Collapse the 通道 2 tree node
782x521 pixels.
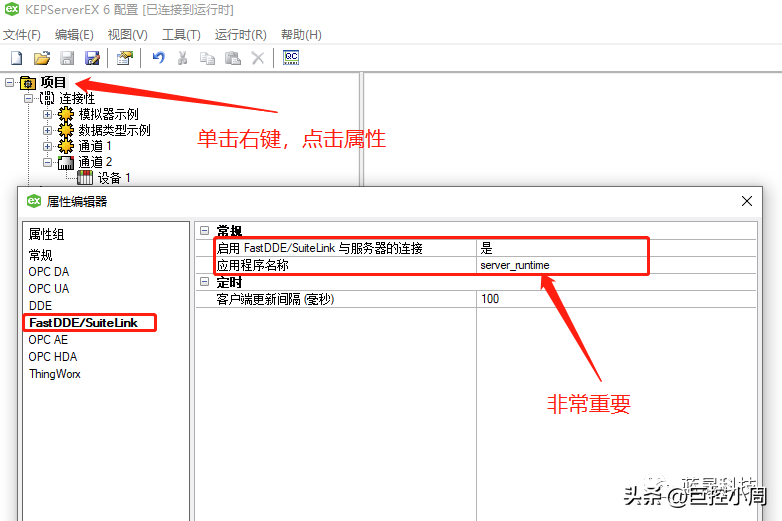coord(47,162)
